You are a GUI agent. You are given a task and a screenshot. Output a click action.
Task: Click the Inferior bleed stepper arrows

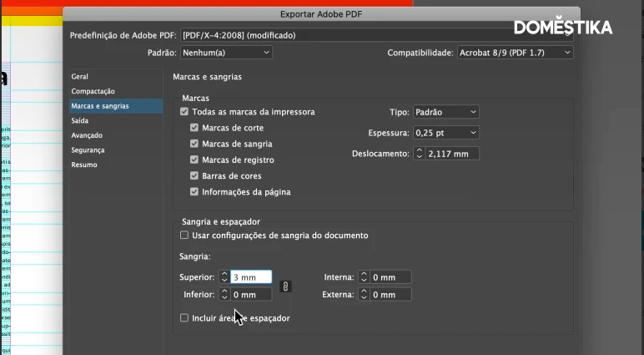pyautogui.click(x=224, y=295)
